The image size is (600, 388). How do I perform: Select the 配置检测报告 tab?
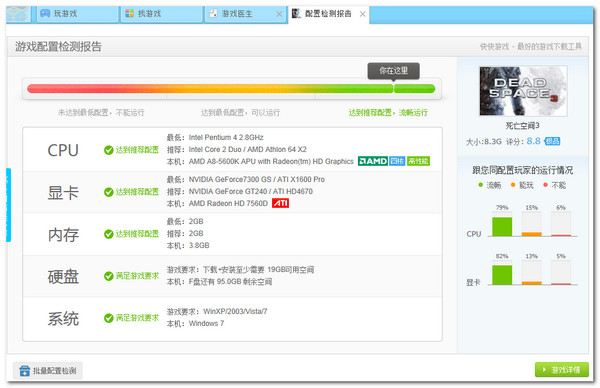(328, 14)
